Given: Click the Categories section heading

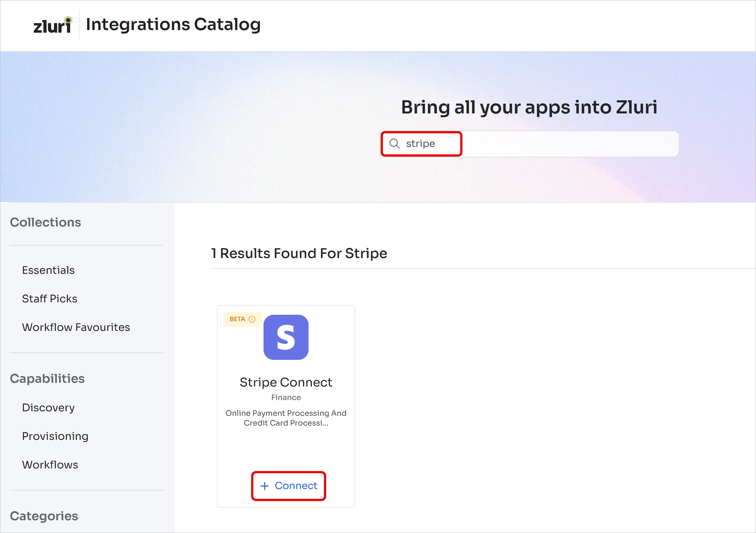Looking at the screenshot, I should coord(44,516).
